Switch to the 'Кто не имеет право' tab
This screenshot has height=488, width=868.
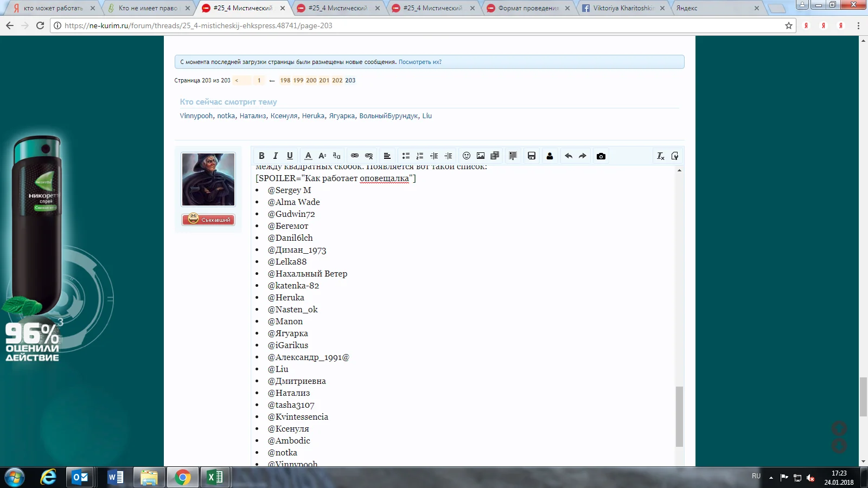(x=149, y=8)
